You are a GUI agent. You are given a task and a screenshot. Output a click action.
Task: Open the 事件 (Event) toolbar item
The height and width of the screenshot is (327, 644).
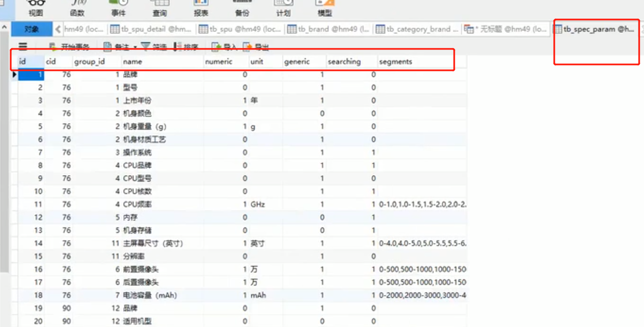click(x=118, y=8)
